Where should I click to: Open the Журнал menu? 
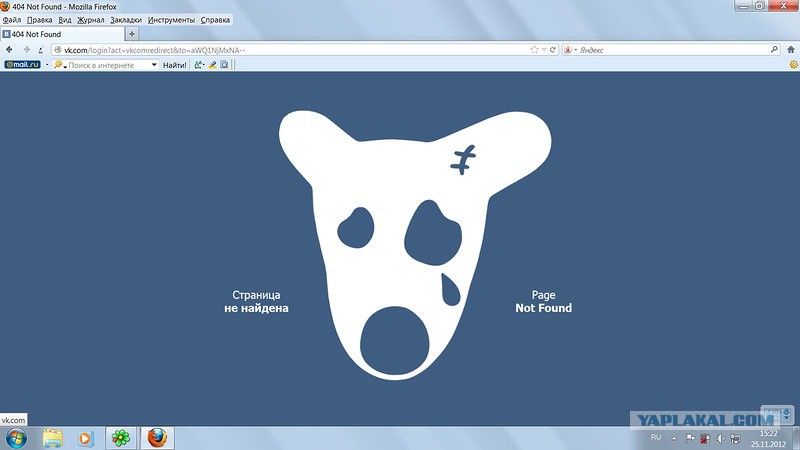[91, 20]
